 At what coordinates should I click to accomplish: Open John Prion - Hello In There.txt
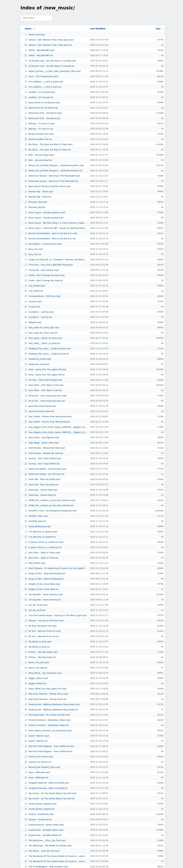43,558
